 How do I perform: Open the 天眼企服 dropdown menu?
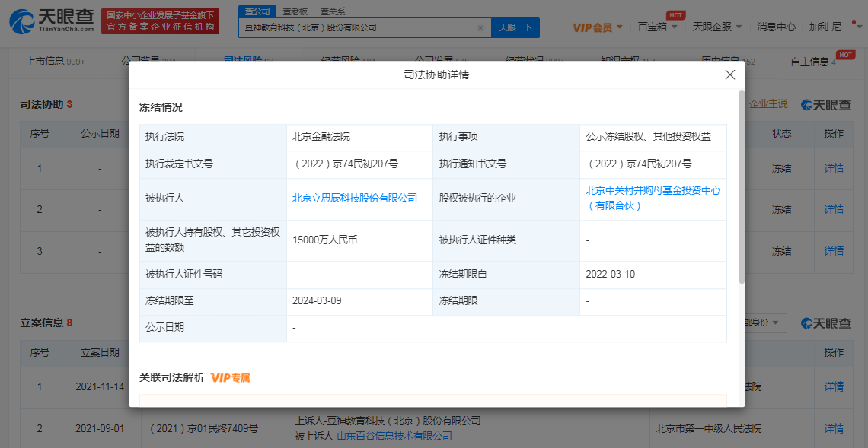point(717,27)
